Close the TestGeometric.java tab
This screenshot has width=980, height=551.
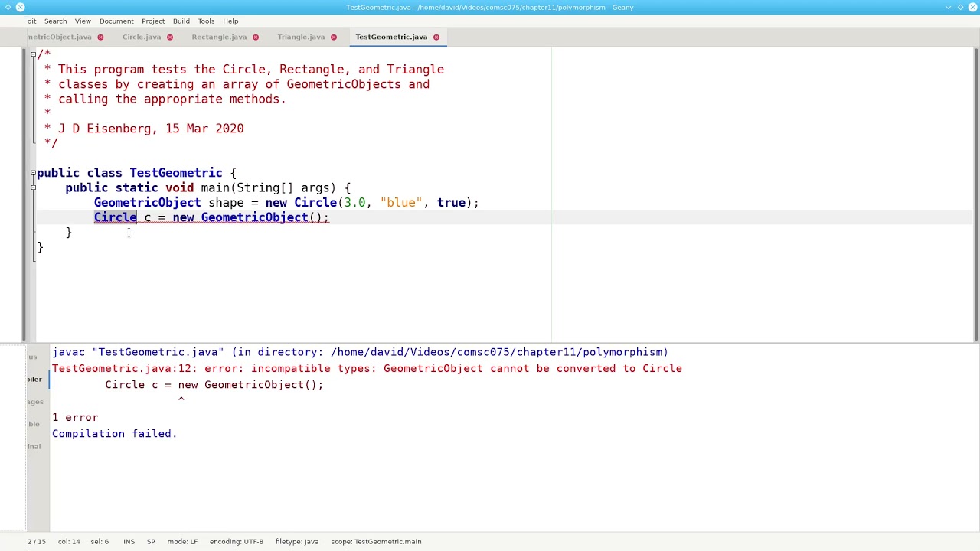click(436, 37)
